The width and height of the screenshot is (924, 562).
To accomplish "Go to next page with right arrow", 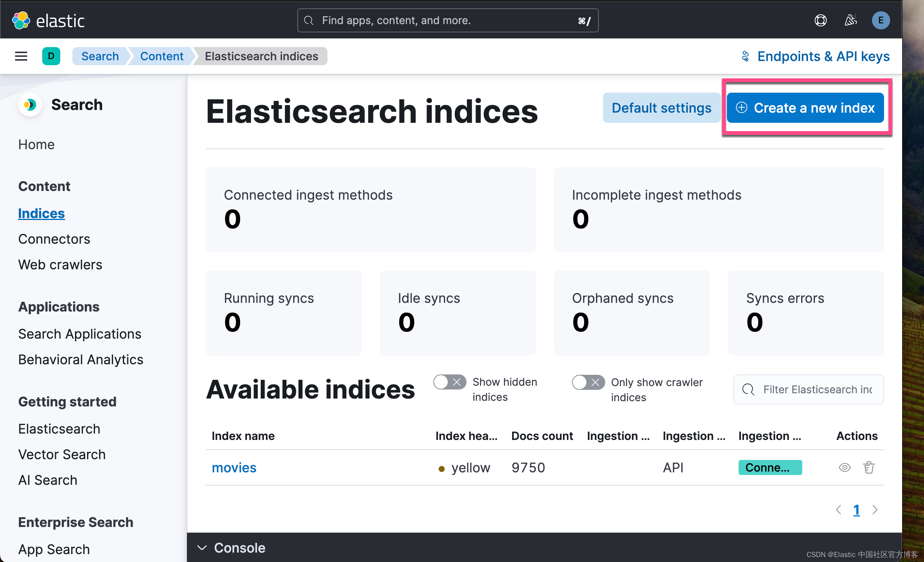I will tap(875, 510).
